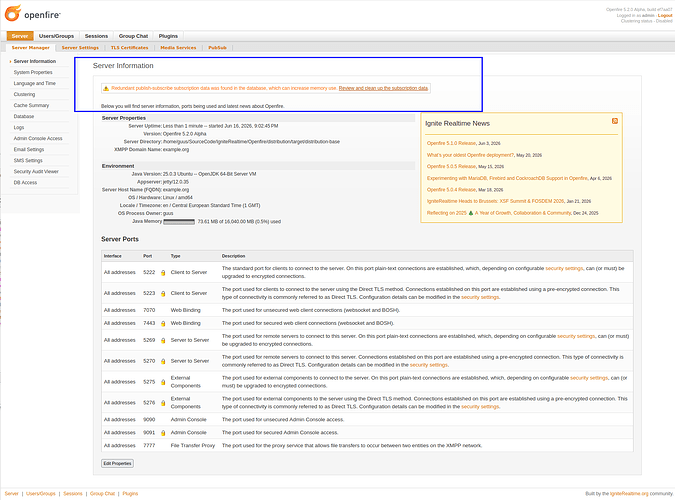Click the File Transfer Proxy type cell
This screenshot has height=500, width=675.
193,446
